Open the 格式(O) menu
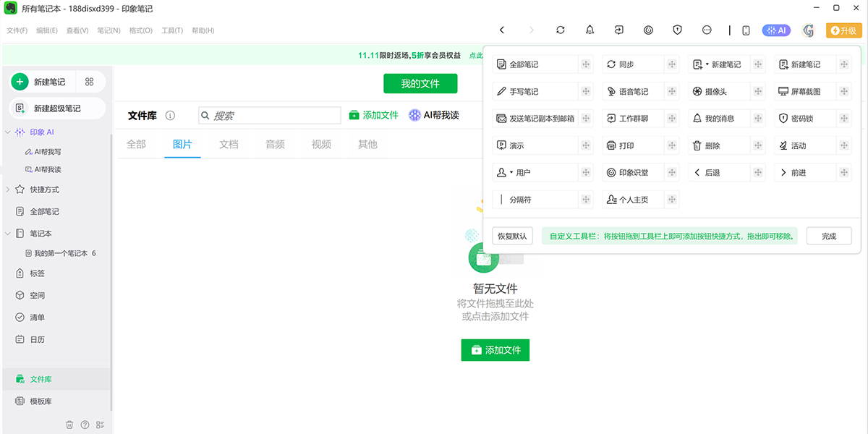The width and height of the screenshot is (868, 434). [x=140, y=31]
